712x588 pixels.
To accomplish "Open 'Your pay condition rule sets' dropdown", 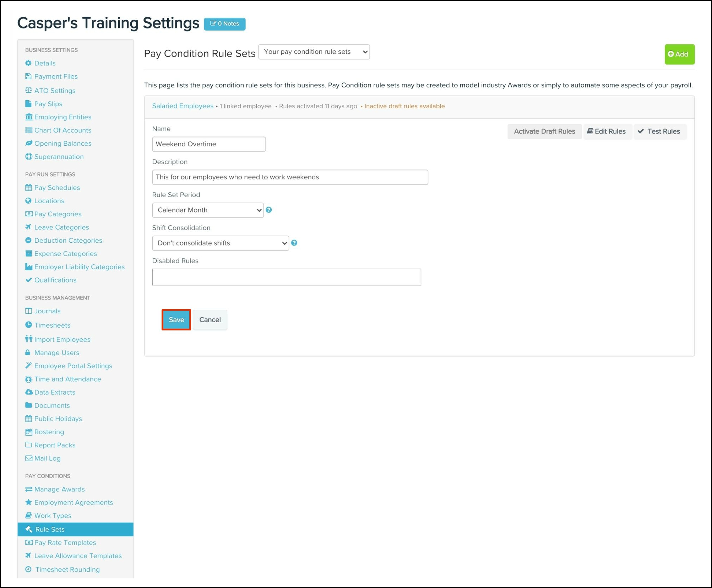I will tap(314, 52).
